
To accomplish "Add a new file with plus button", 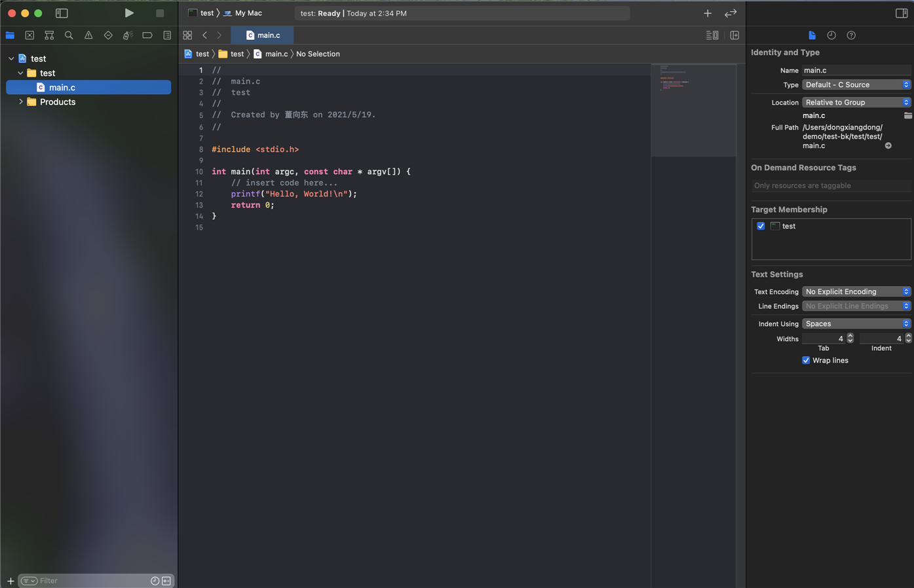I will [x=10, y=581].
